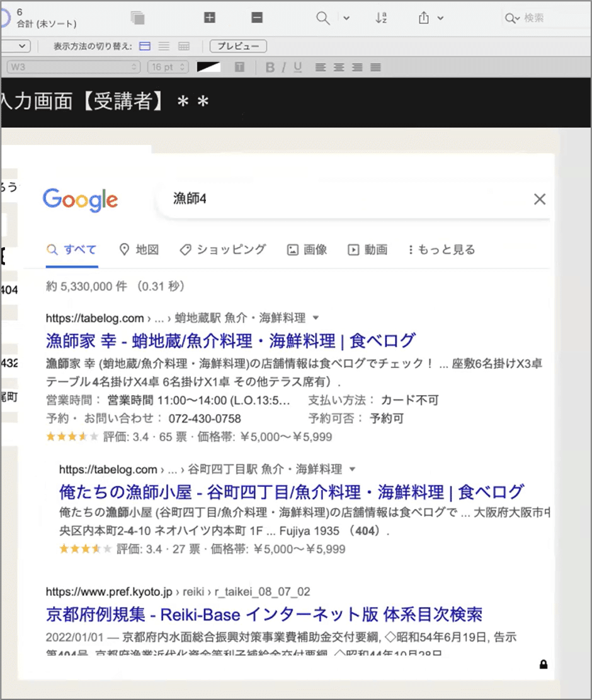
Task: Select the 画像 tab
Action: (307, 250)
